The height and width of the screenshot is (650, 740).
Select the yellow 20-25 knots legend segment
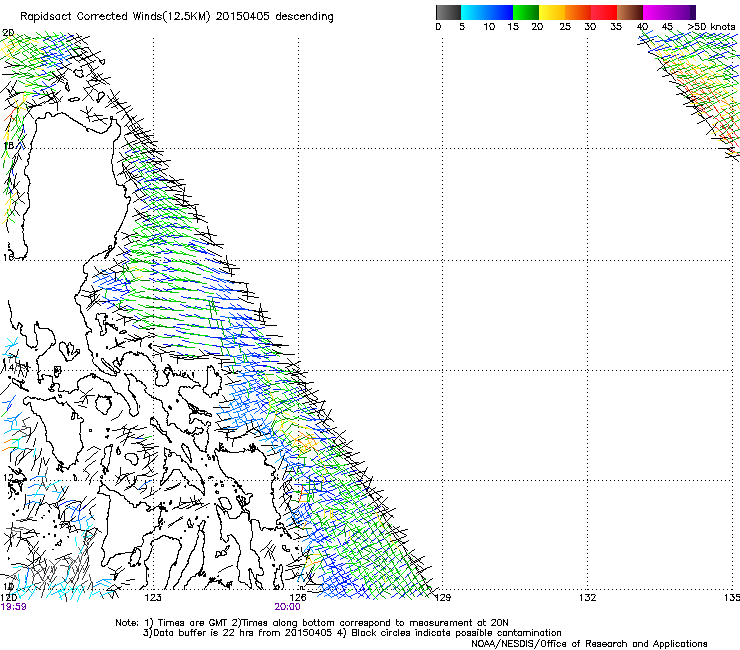click(x=552, y=12)
